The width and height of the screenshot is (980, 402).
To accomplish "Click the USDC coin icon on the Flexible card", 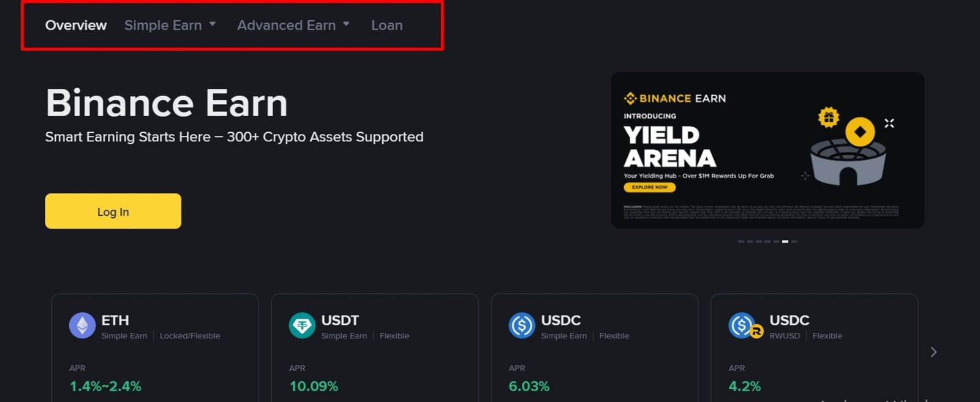I will [x=521, y=325].
